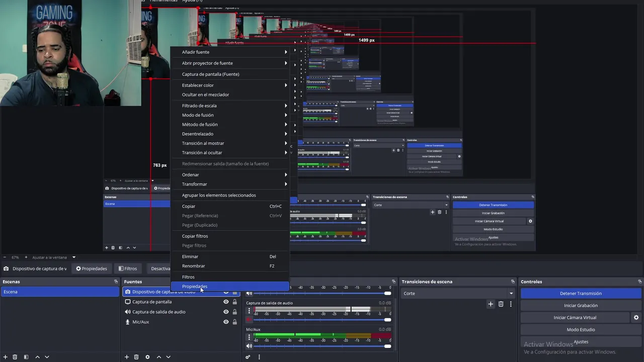The width and height of the screenshot is (644, 362).
Task: Expand the Modo de fusión submenu
Action: (x=230, y=115)
